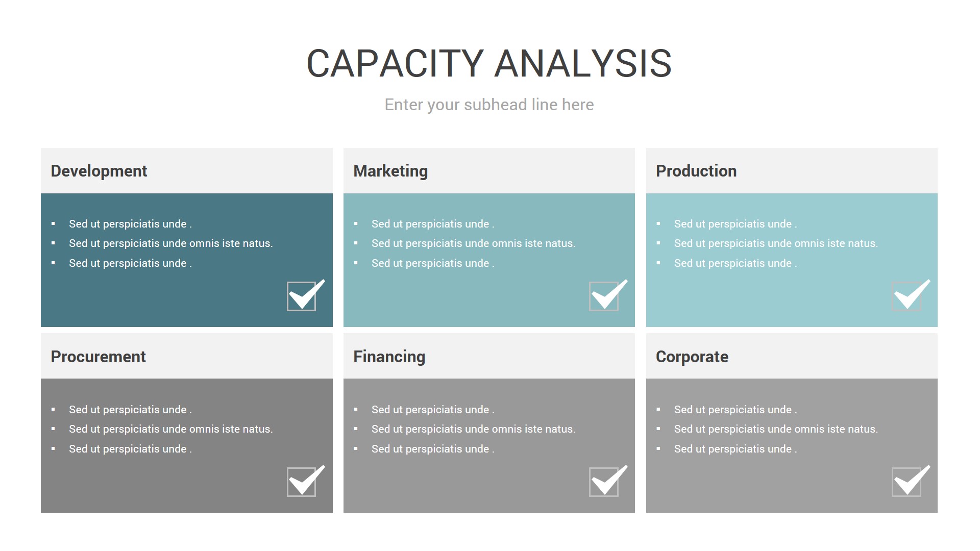Toggle the Production card checkbox
The height and width of the screenshot is (551, 980).
(x=906, y=296)
